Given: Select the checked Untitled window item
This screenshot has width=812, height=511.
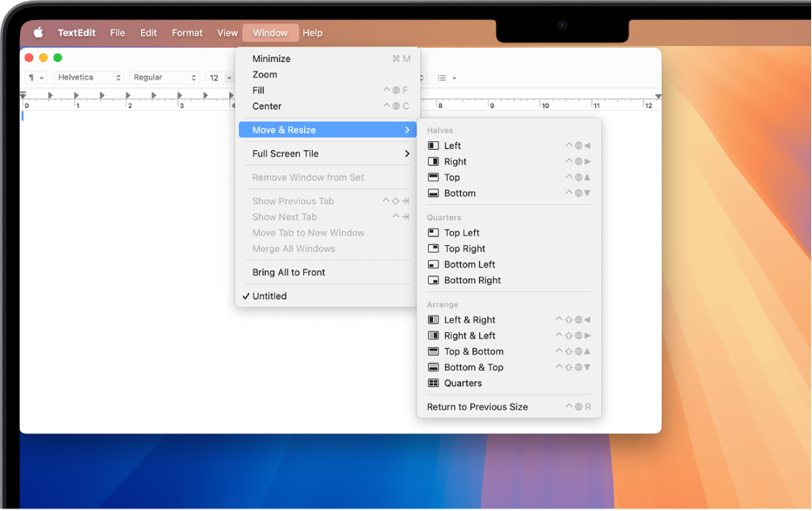Looking at the screenshot, I should pos(269,296).
